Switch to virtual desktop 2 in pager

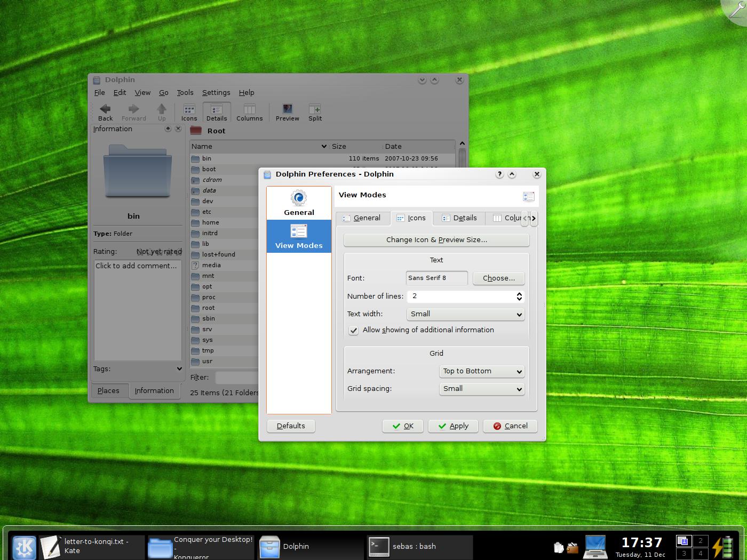(701, 541)
